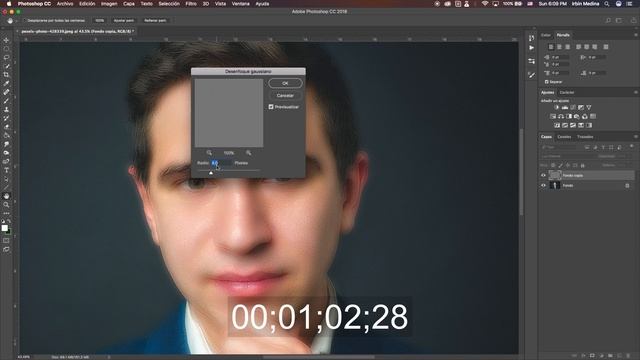The image size is (640, 360).
Task: Open the Actions panel play icon
Action: point(531,48)
